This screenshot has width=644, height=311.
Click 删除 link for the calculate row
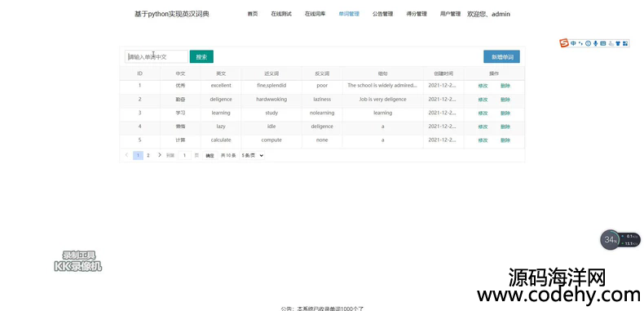(505, 140)
